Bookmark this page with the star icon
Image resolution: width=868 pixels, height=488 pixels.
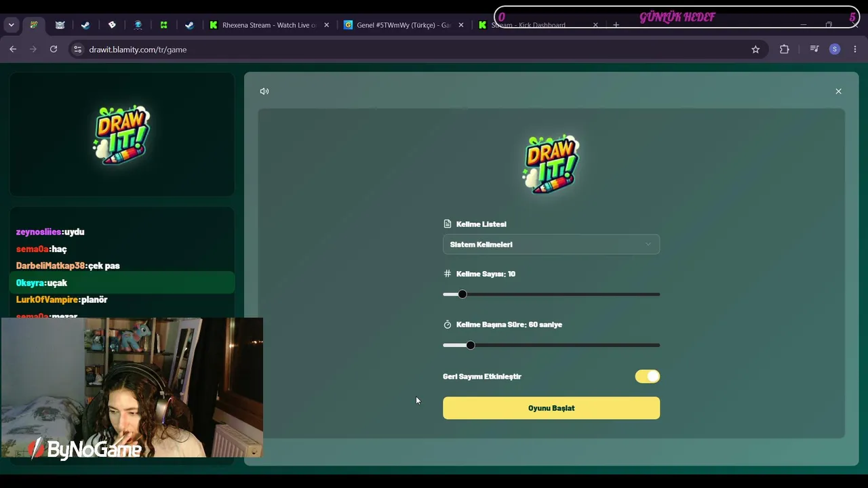(x=755, y=49)
